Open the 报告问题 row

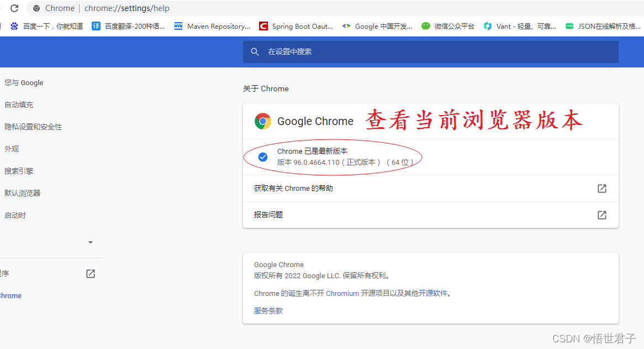(430, 215)
